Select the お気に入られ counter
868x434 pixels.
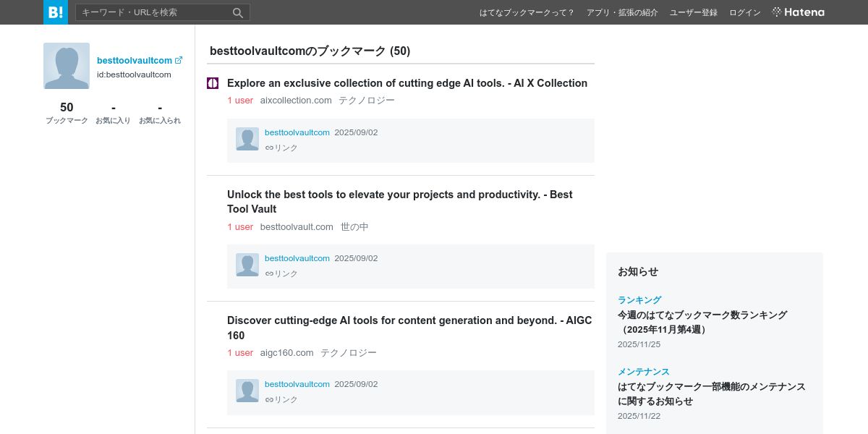160,113
